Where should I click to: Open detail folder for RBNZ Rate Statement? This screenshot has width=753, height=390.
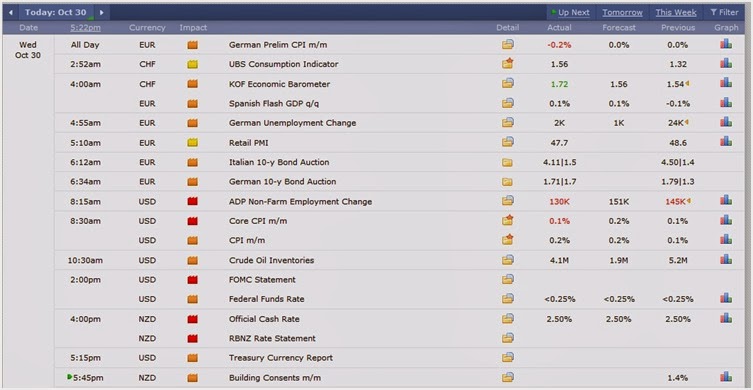508,338
